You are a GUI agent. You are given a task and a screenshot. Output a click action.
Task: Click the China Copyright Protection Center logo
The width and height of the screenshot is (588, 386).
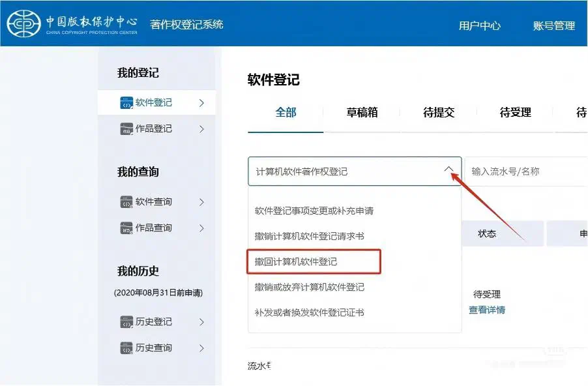pyautogui.click(x=72, y=23)
